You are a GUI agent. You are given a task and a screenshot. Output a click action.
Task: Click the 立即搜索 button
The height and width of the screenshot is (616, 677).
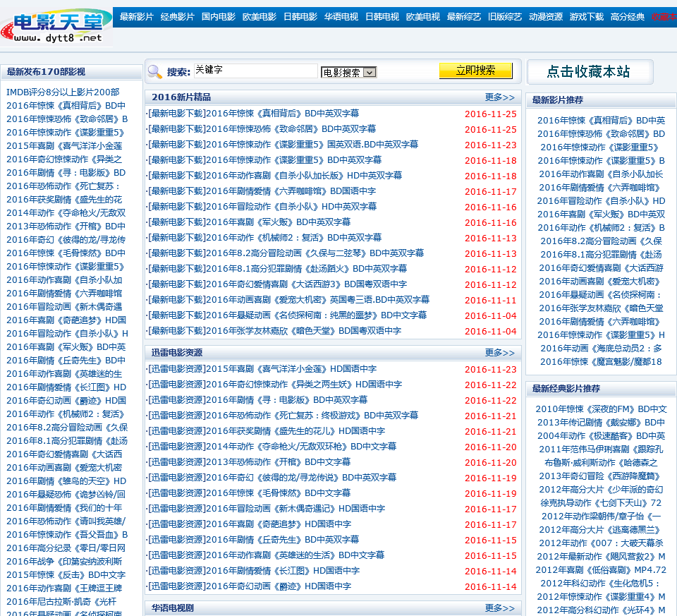pyautogui.click(x=475, y=71)
